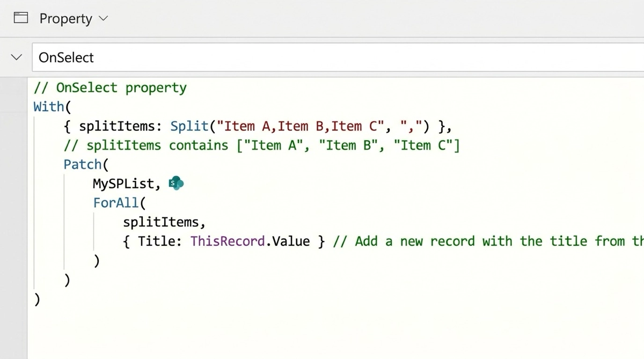Click the Value property after ThisRecord
Image resolution: width=644 pixels, height=359 pixels.
(x=291, y=241)
